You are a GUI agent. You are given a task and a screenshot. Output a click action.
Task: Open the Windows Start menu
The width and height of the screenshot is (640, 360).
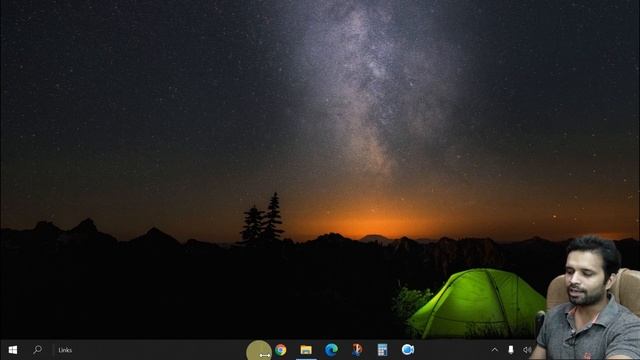(x=13, y=350)
